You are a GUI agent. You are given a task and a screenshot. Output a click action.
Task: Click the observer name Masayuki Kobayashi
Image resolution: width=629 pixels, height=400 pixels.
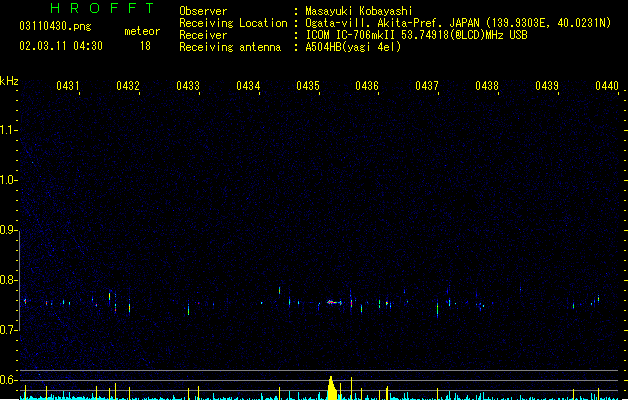click(x=359, y=11)
